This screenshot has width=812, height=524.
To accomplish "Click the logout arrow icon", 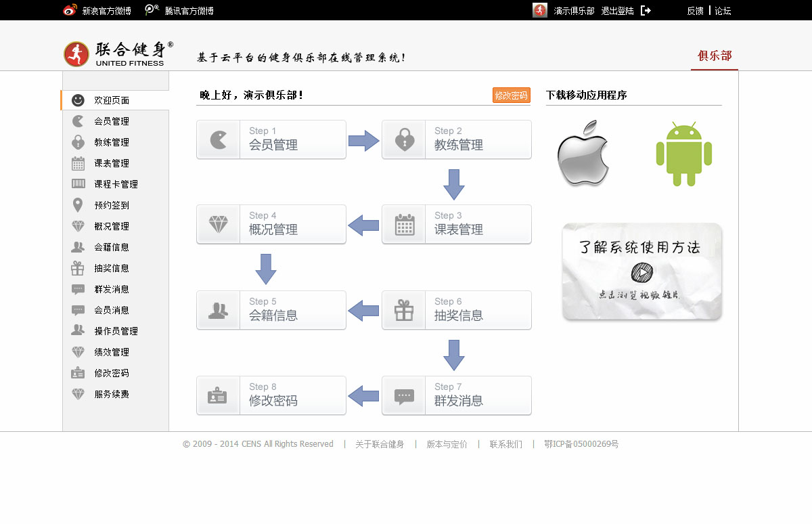I will [646, 10].
